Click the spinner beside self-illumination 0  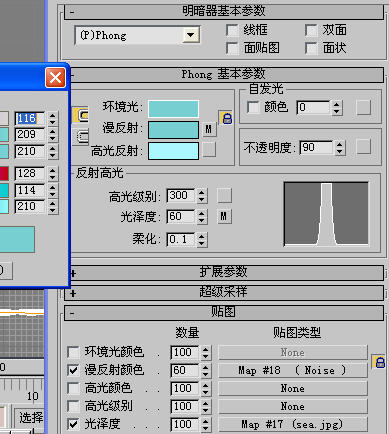pyautogui.click(x=337, y=108)
